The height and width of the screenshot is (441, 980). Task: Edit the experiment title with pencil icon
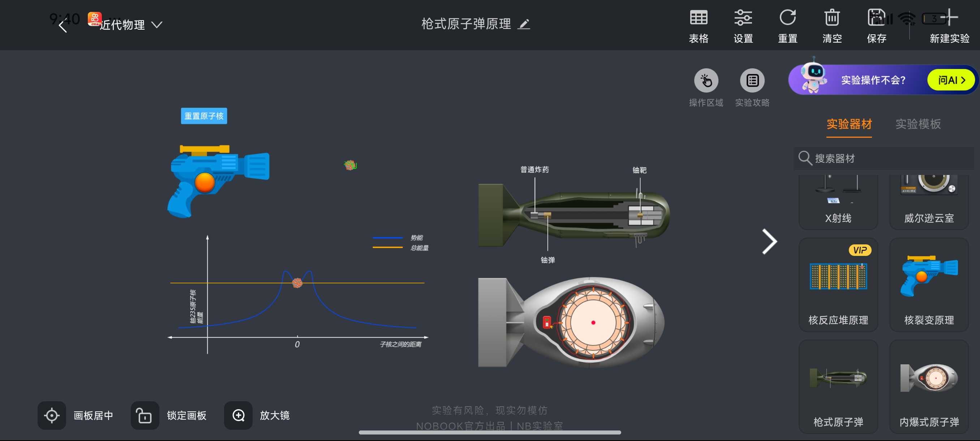524,24
